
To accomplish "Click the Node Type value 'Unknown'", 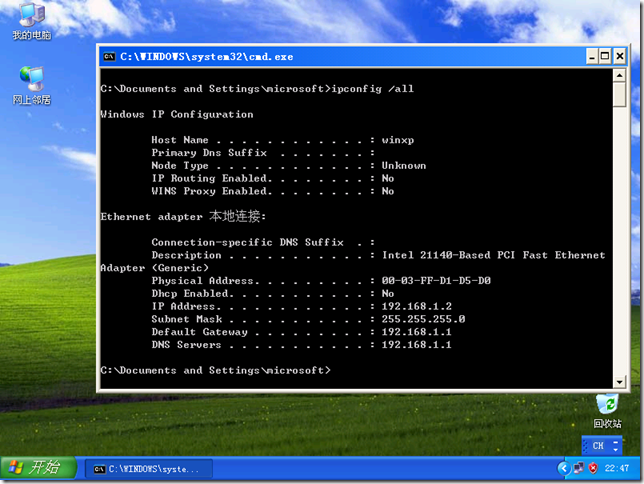I will click(x=404, y=166).
